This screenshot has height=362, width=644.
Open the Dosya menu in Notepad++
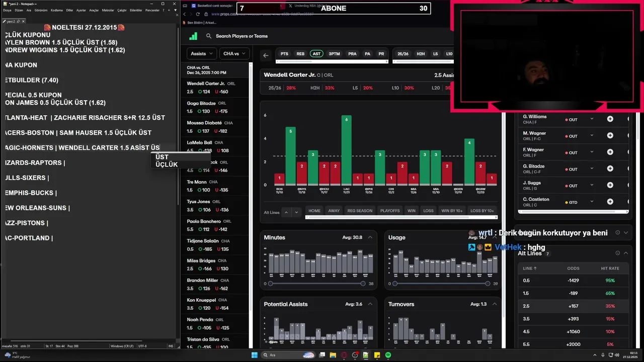pyautogui.click(x=7, y=10)
